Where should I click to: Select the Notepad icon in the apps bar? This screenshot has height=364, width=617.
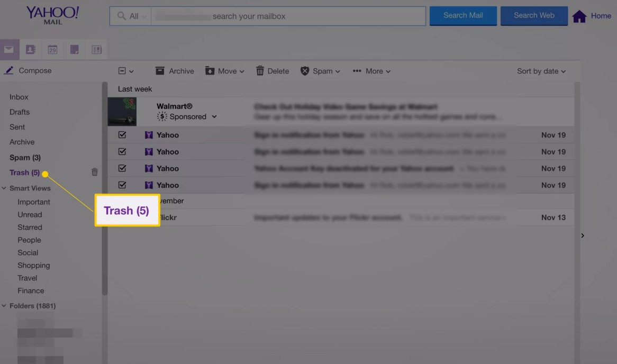[74, 49]
